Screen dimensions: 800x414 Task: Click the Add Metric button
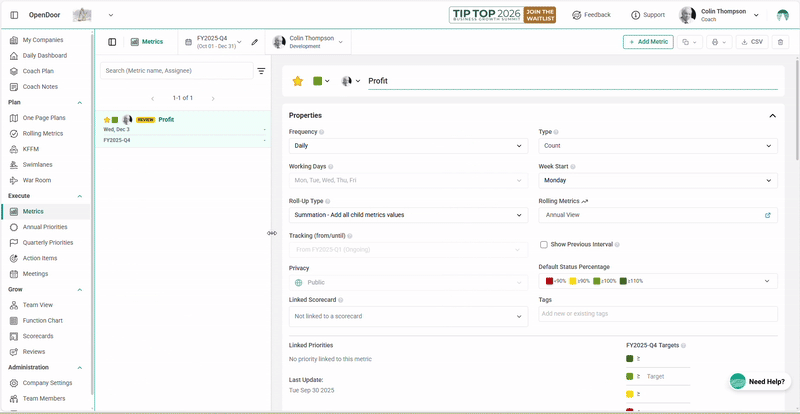pos(648,42)
